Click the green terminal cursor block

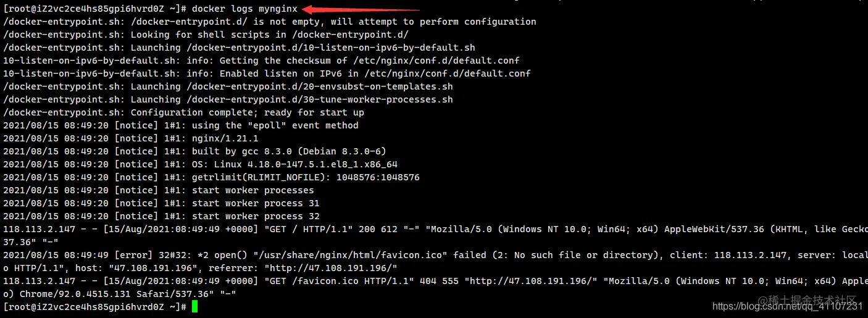(194, 306)
